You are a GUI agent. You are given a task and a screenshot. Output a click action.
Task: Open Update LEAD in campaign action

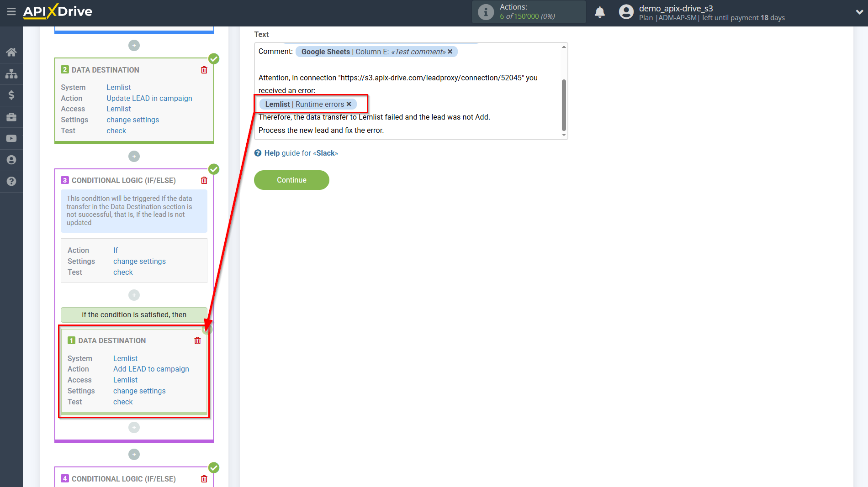[x=149, y=98]
